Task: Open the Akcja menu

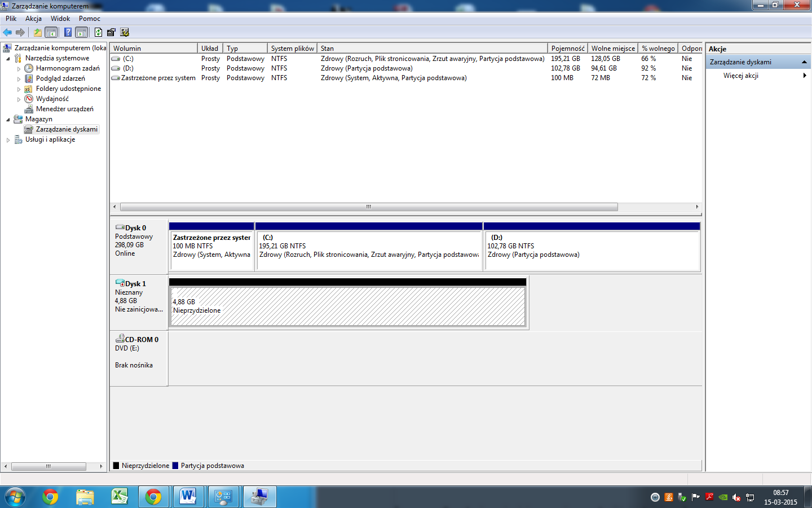Action: (33, 19)
